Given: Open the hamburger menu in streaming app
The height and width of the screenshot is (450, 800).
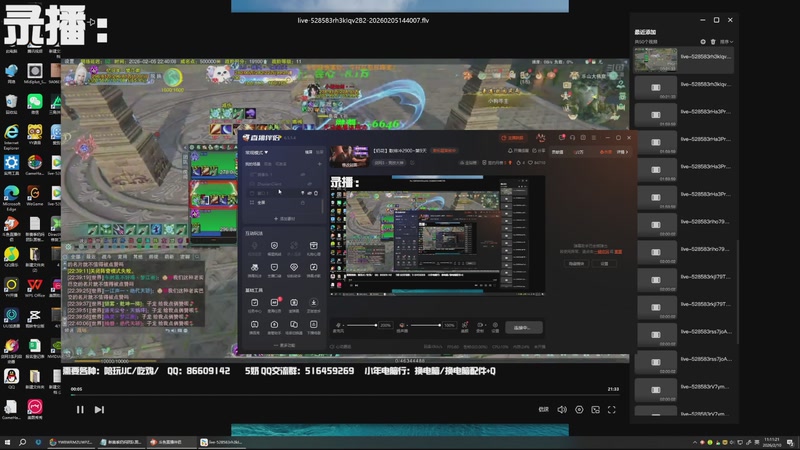Looking at the screenshot, I should tap(593, 138).
